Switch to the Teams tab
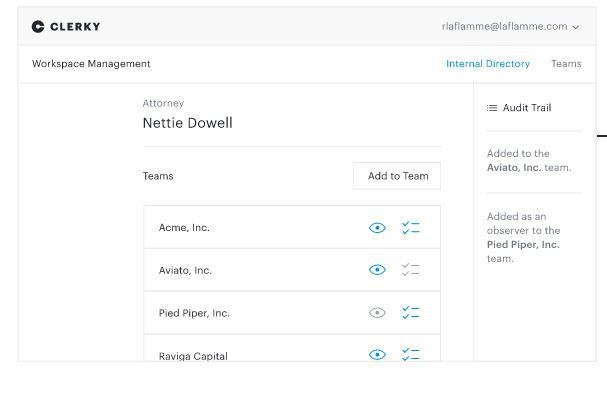Screen dimensions: 607x412 (566, 64)
